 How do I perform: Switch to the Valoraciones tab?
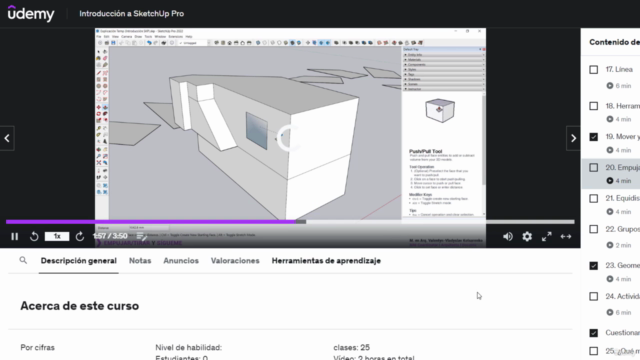235,261
